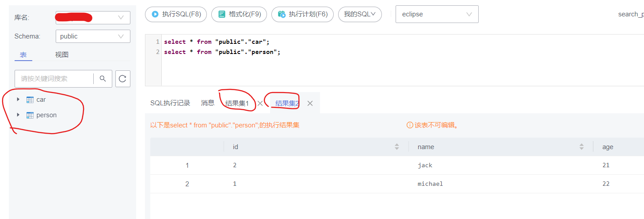Sort by the id column arrows
The height and width of the screenshot is (219, 644).
point(396,147)
